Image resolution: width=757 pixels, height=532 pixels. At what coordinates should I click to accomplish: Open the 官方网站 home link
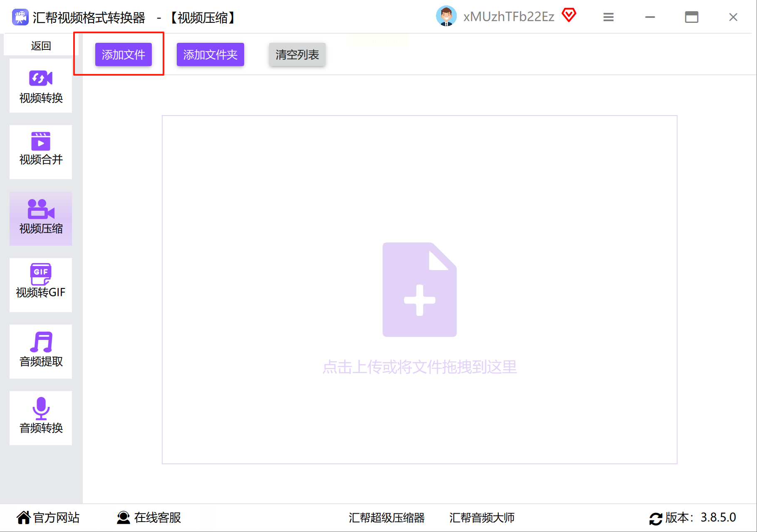(x=48, y=517)
